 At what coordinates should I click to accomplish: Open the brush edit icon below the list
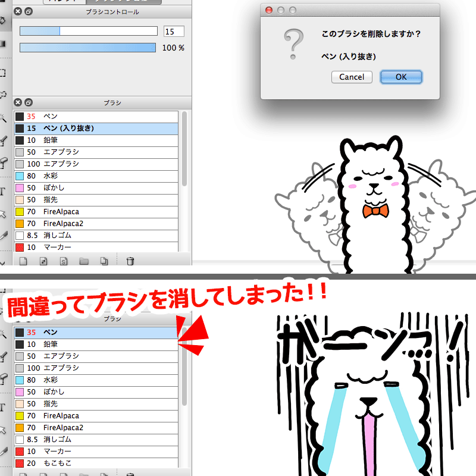coord(42,261)
